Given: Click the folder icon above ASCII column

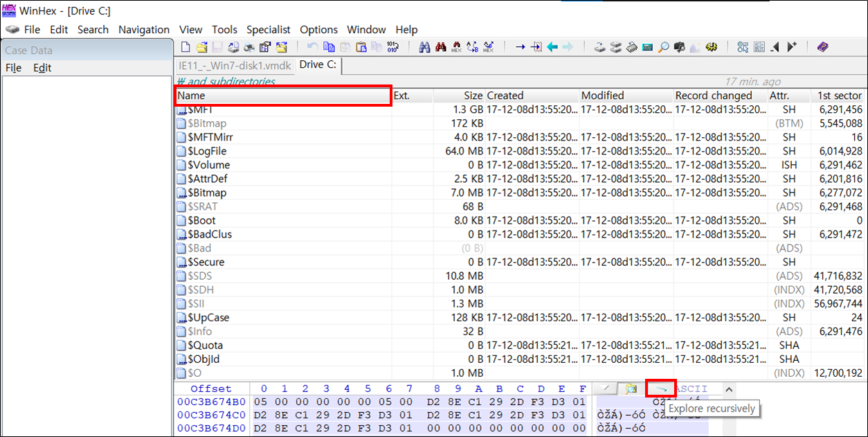Looking at the screenshot, I should (631, 389).
